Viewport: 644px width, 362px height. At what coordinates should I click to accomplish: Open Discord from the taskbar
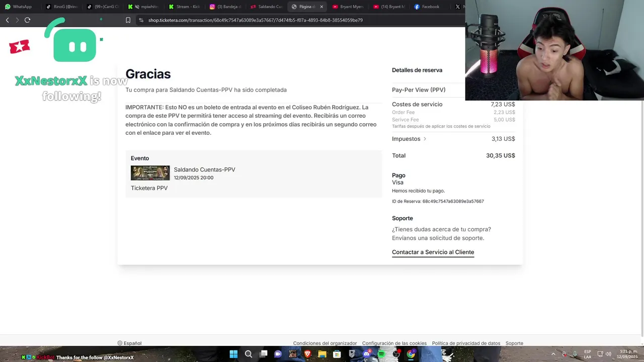pos(367,354)
